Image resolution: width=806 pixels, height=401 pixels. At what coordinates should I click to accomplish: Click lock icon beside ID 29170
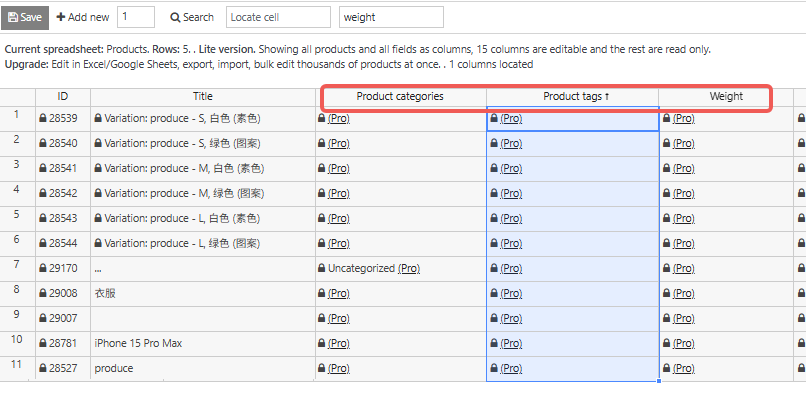[43, 268]
